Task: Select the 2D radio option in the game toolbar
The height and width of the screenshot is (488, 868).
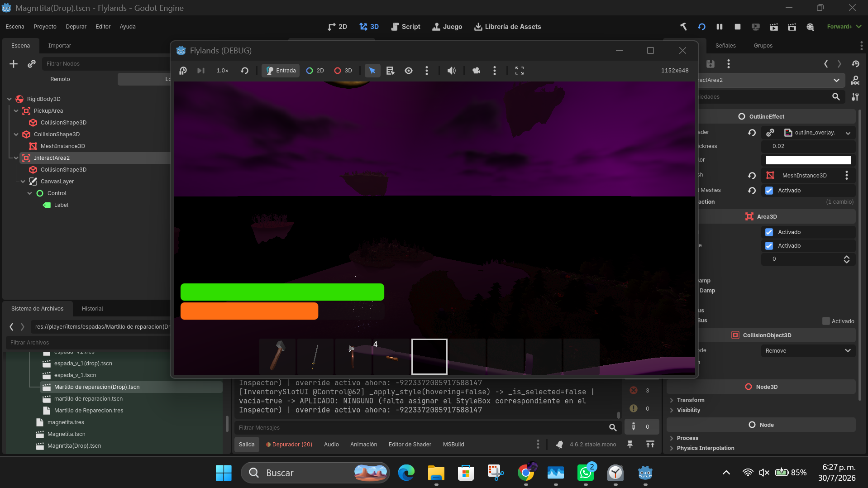Action: 315,71
